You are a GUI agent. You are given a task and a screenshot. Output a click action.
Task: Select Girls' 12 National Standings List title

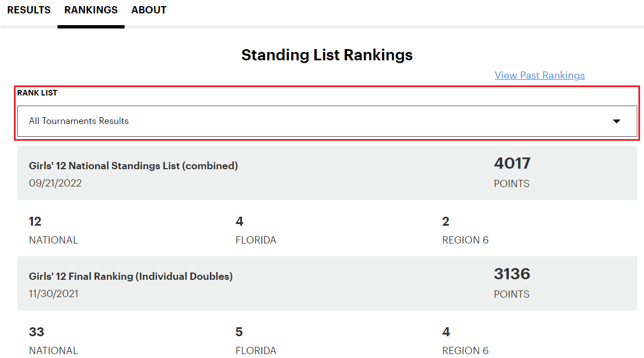tap(133, 166)
